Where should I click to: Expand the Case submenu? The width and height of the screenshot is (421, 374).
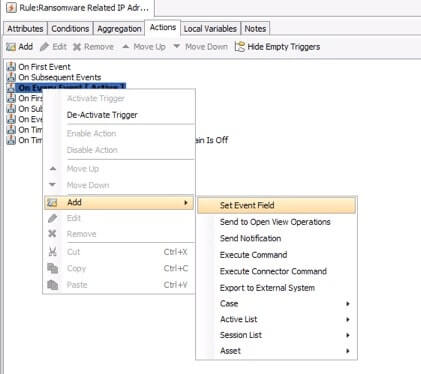pyautogui.click(x=276, y=304)
